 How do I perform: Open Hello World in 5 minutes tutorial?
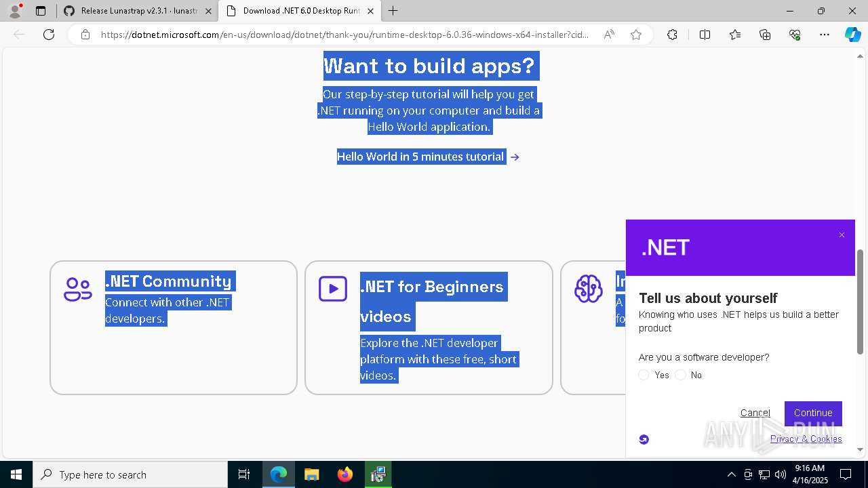(x=420, y=157)
